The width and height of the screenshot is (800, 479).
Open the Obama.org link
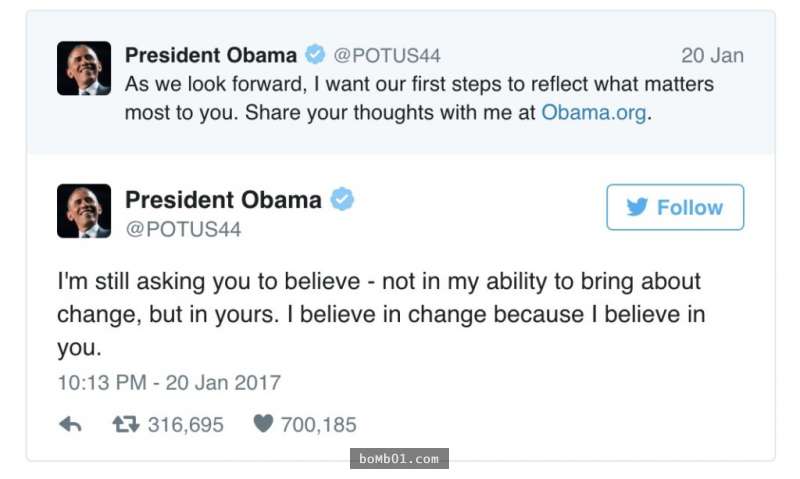(594, 113)
